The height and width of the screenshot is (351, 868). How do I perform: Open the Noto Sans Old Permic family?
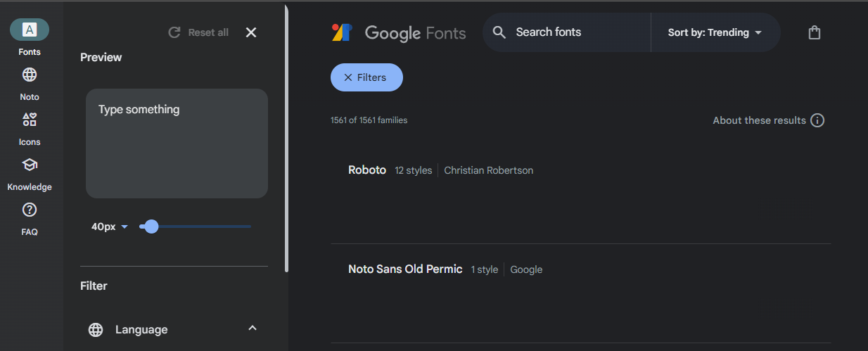(x=405, y=269)
